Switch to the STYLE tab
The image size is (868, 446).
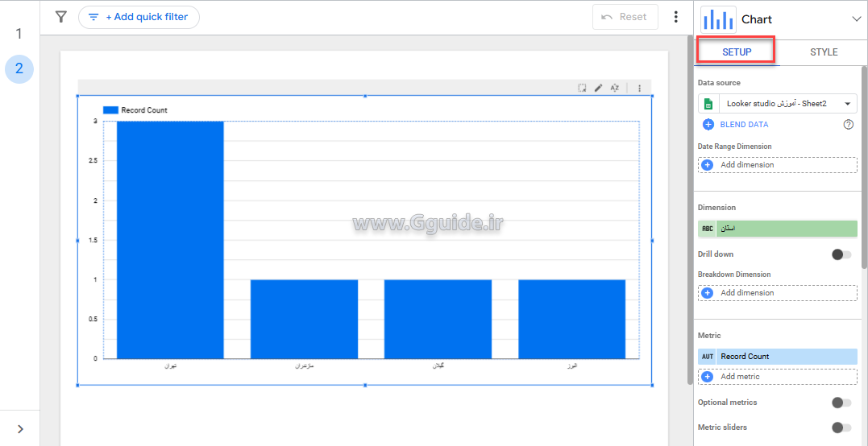[x=824, y=52]
